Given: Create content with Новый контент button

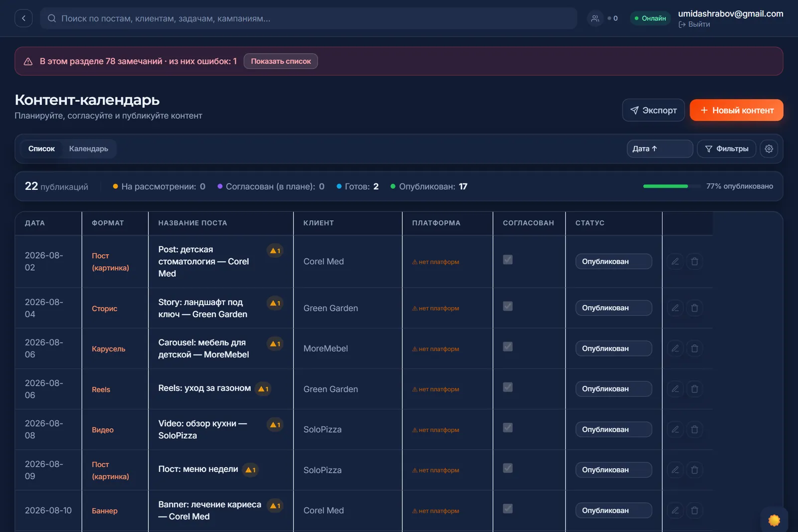Looking at the screenshot, I should coord(737,110).
